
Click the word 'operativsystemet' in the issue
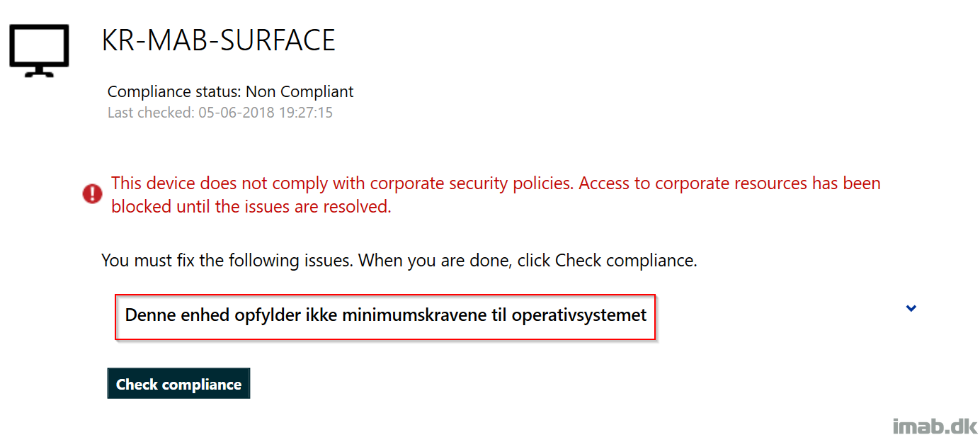(x=579, y=315)
